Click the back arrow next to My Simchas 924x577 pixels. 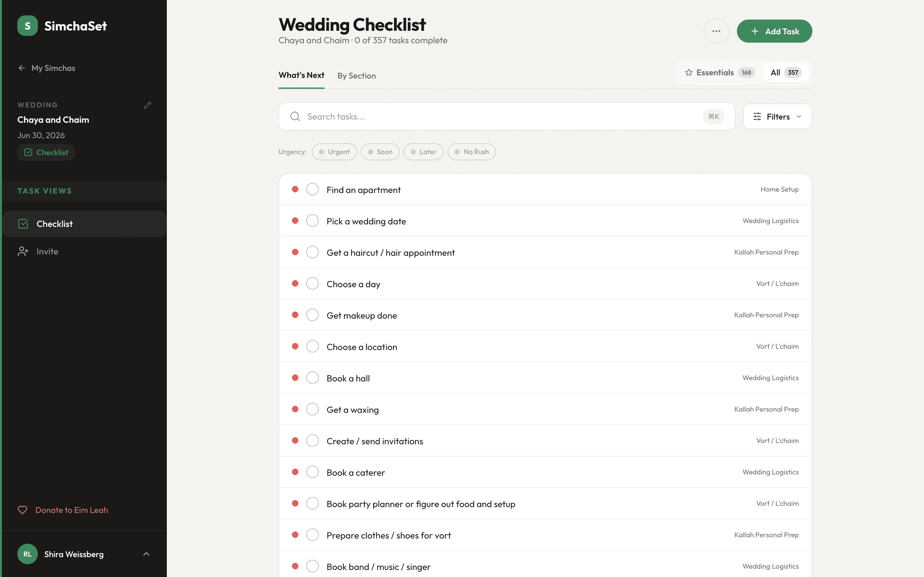point(22,68)
